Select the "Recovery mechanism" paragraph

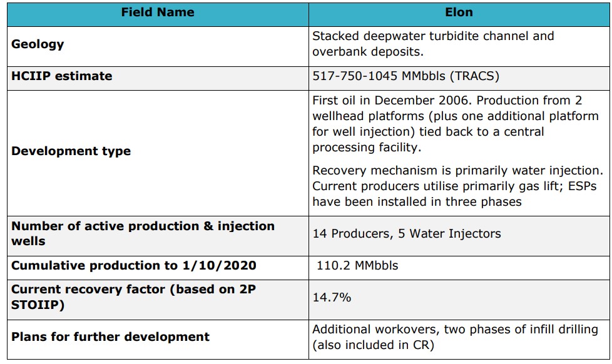[457, 186]
